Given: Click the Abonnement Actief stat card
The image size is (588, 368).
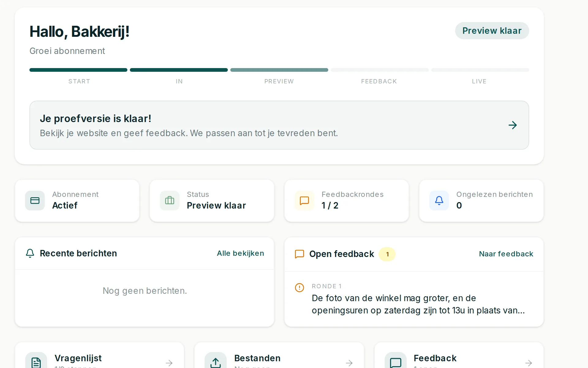Looking at the screenshot, I should pyautogui.click(x=77, y=201).
